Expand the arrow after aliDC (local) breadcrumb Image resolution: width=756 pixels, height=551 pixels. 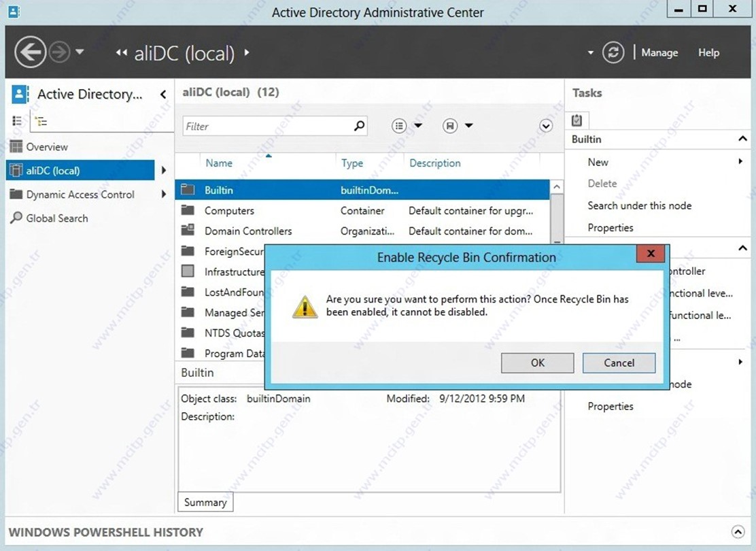246,52
